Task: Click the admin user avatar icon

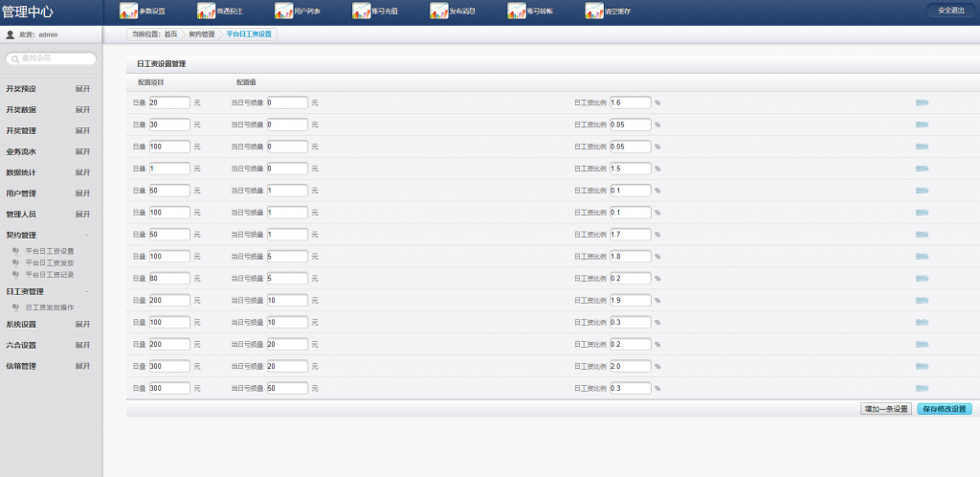Action: [x=11, y=34]
